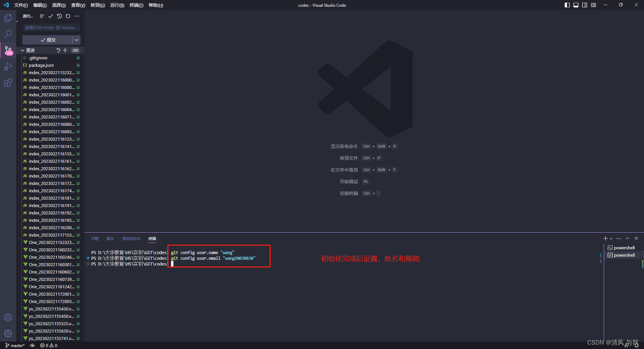This screenshot has width=644, height=349.
Task: Click the publish to cloud icon in status bar
Action: pos(32,345)
